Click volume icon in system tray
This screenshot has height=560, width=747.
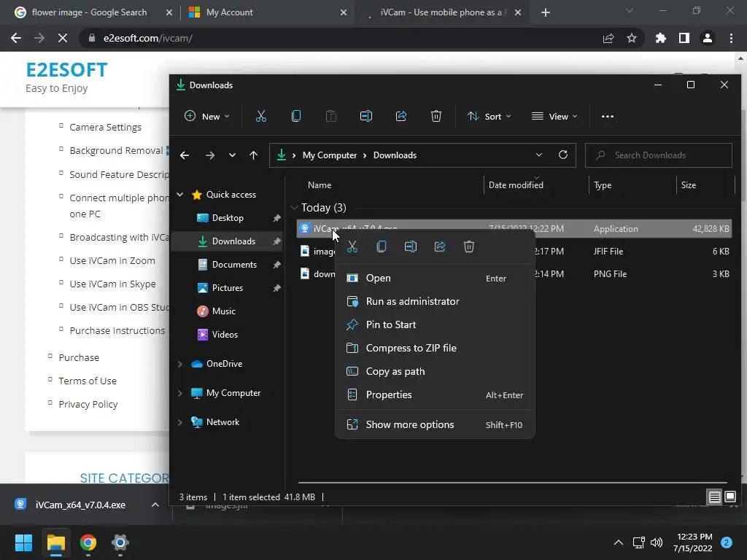point(657,542)
